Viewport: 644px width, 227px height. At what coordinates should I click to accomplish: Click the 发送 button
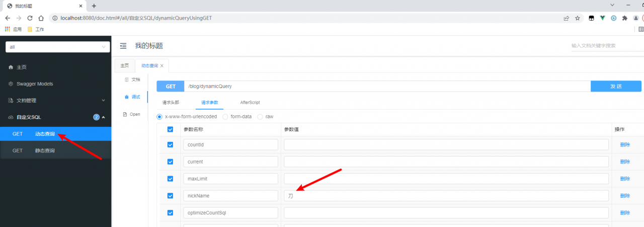(616, 86)
